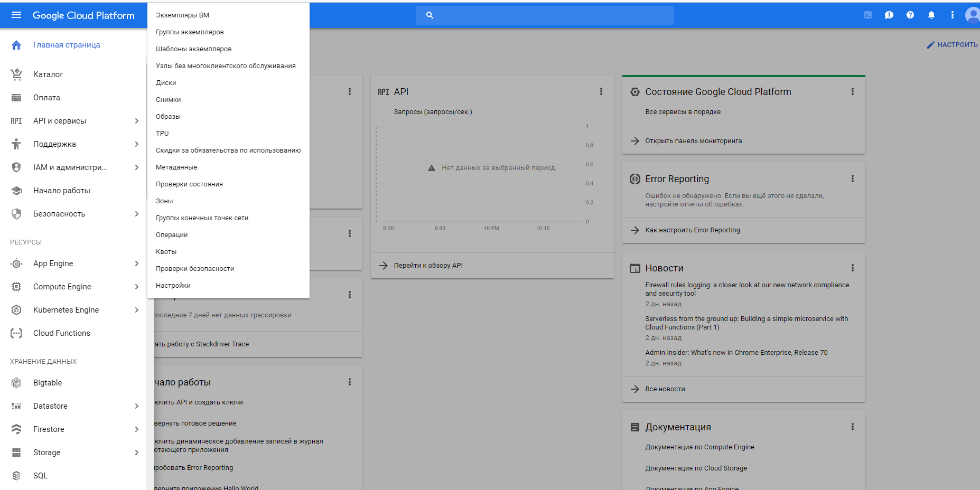The height and width of the screenshot is (490, 980).
Task: Click the API и сервисы sidebar icon
Action: [x=16, y=121]
